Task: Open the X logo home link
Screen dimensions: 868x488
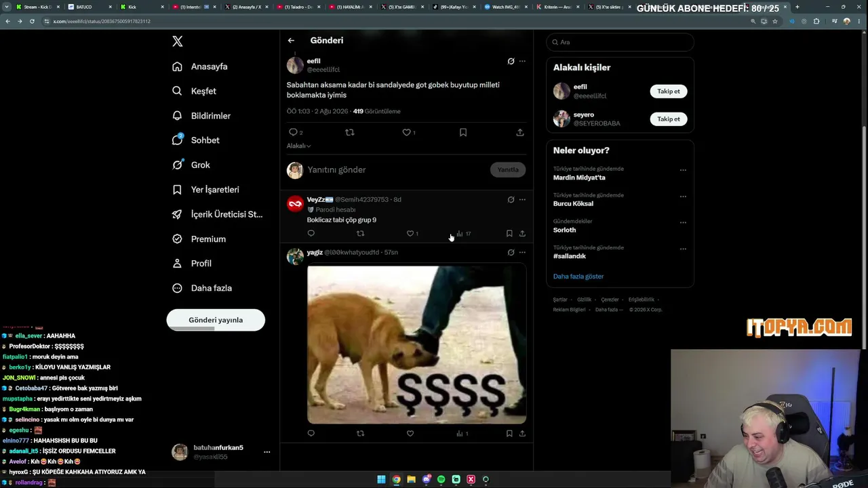Action: click(x=178, y=41)
